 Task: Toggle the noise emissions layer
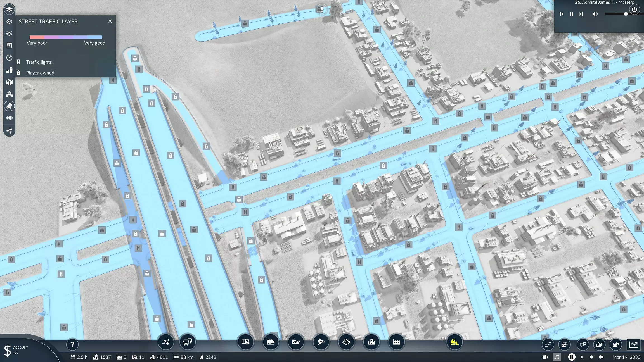pyautogui.click(x=9, y=118)
